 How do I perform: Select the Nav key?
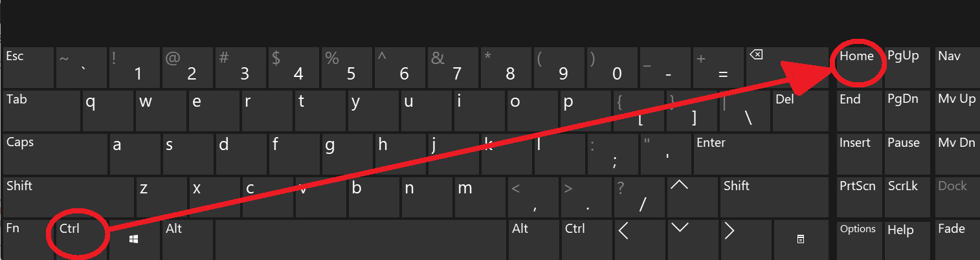click(957, 67)
